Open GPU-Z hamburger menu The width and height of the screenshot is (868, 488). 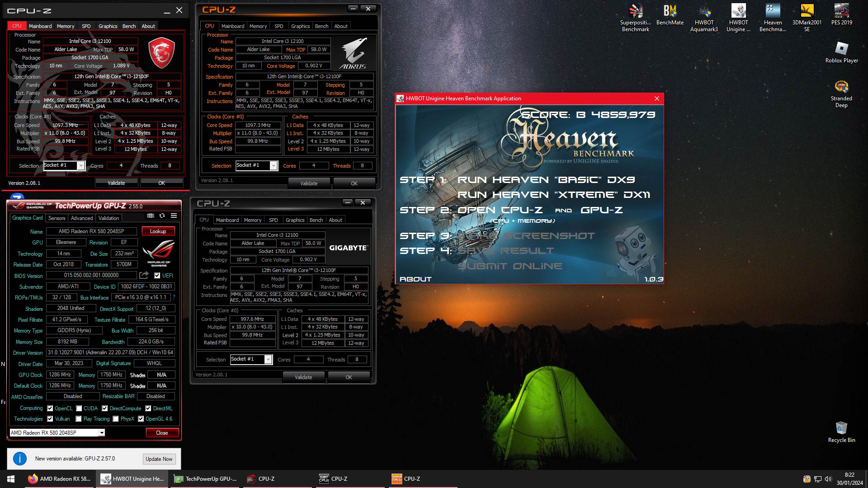[174, 216]
